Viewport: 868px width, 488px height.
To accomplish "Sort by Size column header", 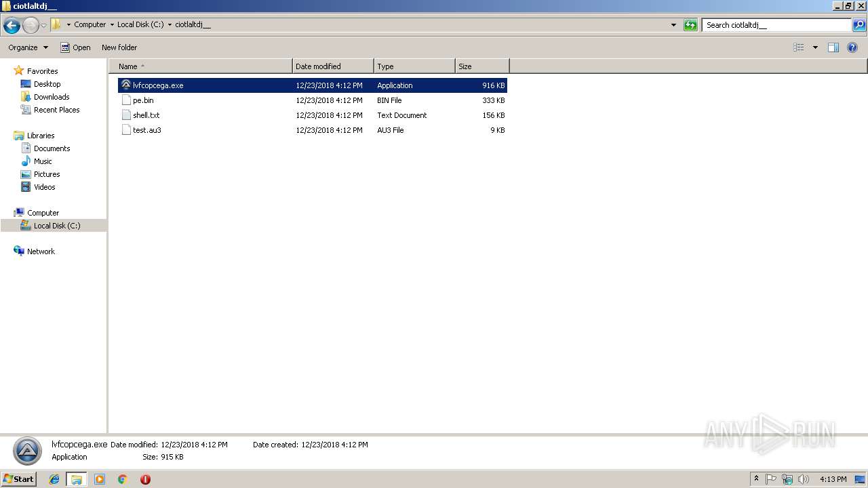I will 482,66.
